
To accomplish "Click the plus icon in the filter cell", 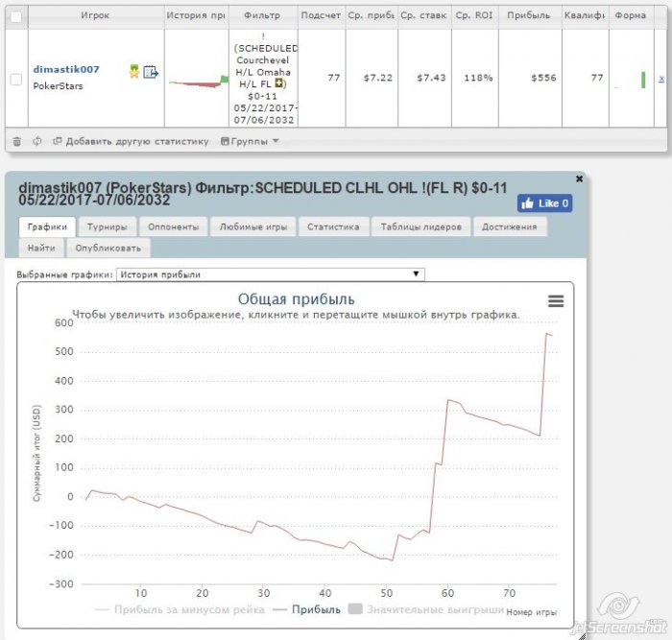I will coord(279,83).
